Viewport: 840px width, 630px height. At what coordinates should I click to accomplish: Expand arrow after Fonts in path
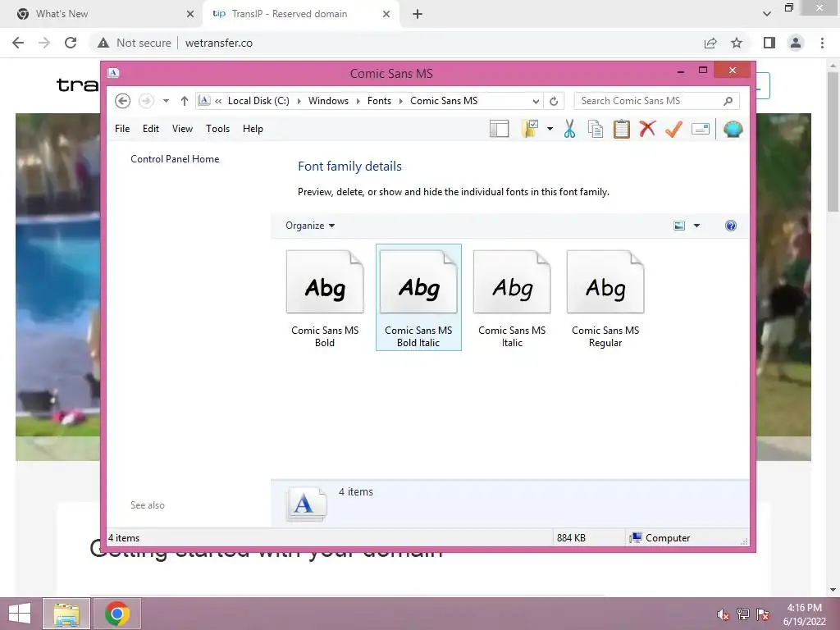[x=400, y=101]
